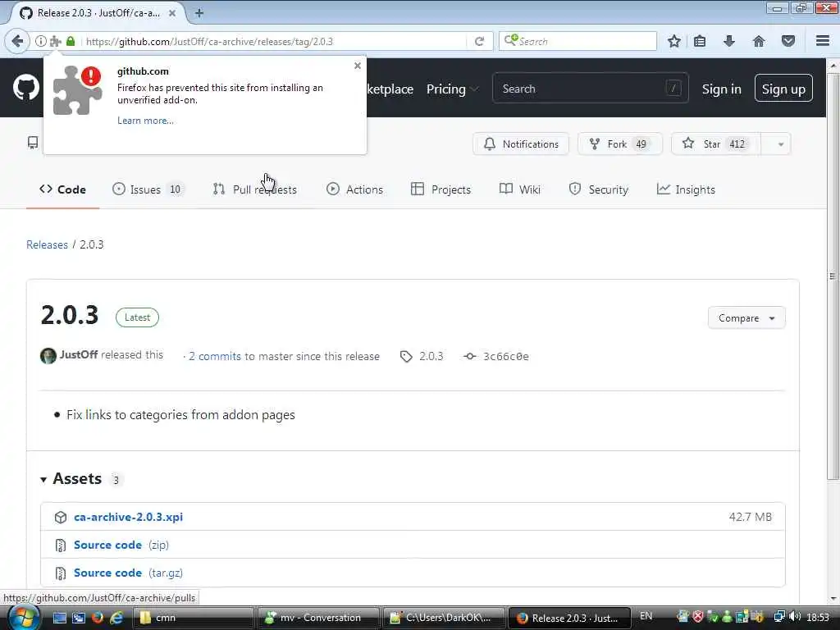This screenshot has width=840, height=630.
Task: Go to the Firefox Home icon
Action: click(759, 41)
